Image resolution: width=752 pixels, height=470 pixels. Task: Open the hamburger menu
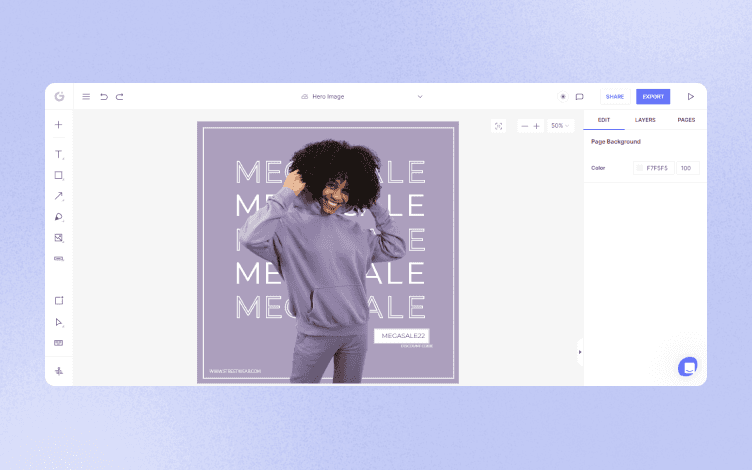pyautogui.click(x=86, y=96)
